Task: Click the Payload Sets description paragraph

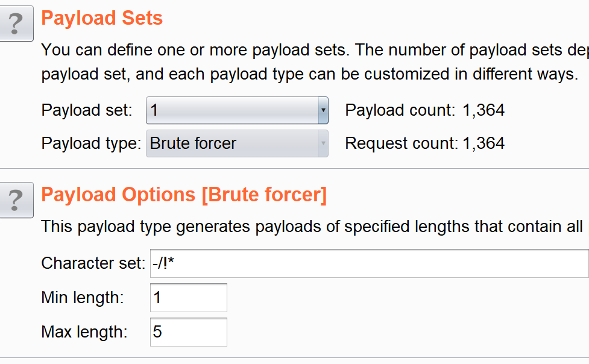Action: [315, 62]
